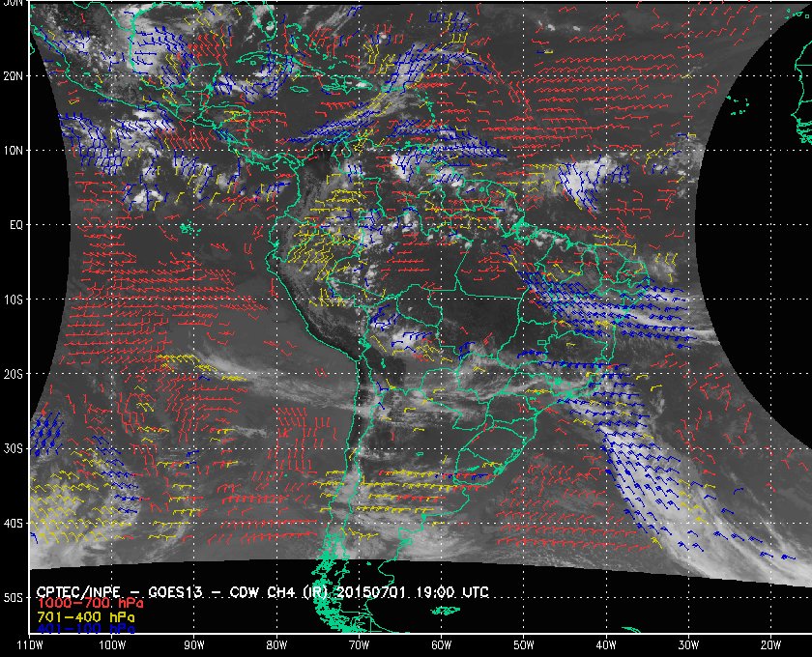Viewport: 812px width, 657px height.
Task: Click the 20S latitude label
Action: 14,374
